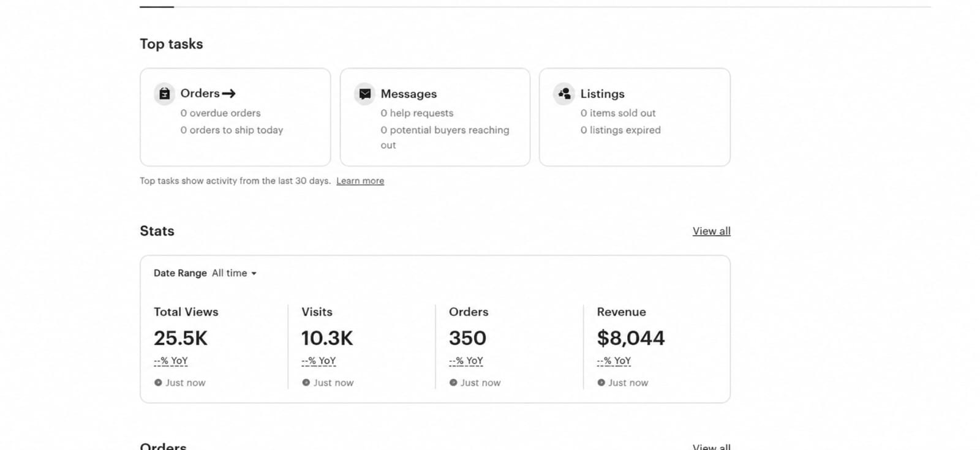The image size is (980, 450).
Task: Click the Total Views label
Action: (x=186, y=312)
